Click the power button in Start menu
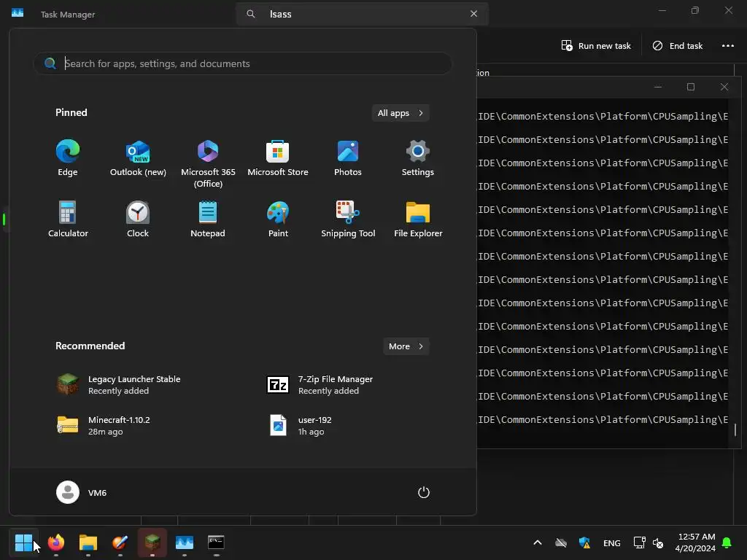This screenshot has height=560, width=747. [x=424, y=492]
